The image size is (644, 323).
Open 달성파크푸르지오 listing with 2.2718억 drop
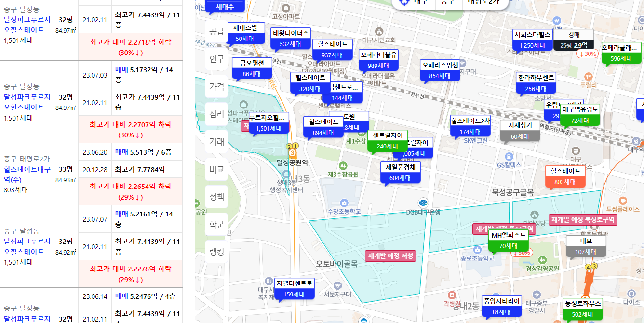tap(27, 25)
